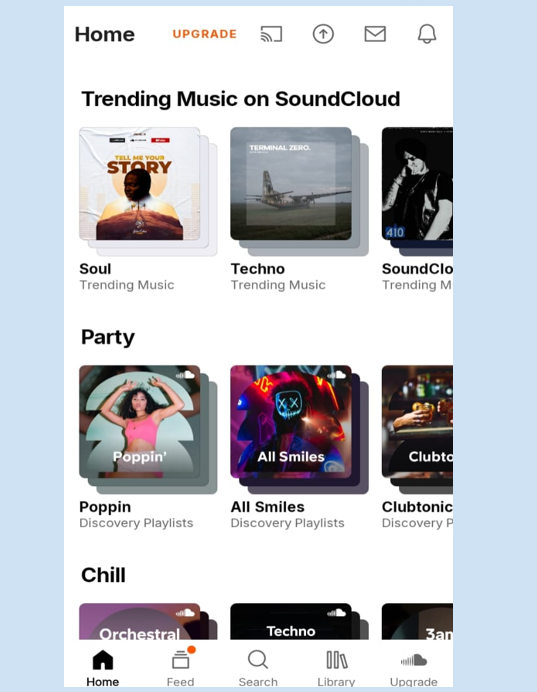Open the Search tab

pyautogui.click(x=258, y=667)
